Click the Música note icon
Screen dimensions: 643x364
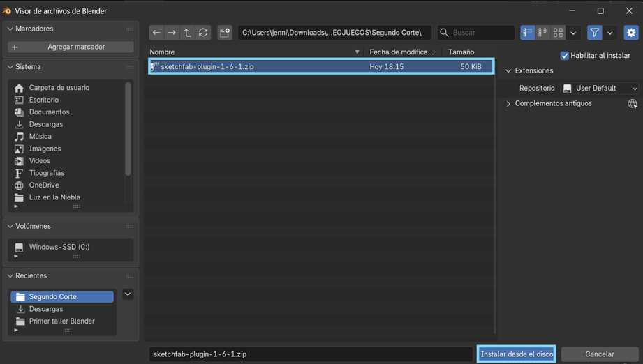click(19, 137)
